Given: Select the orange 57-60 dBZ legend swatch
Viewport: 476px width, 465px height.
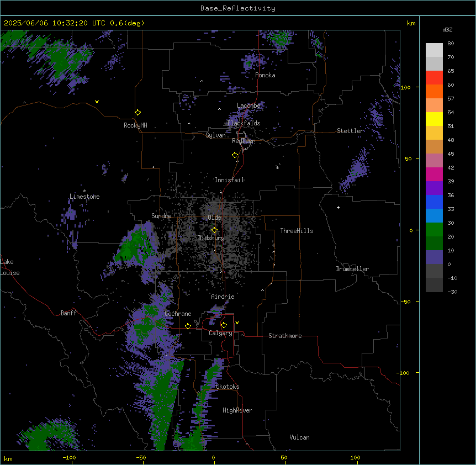Looking at the screenshot, I should pyautogui.click(x=434, y=92).
